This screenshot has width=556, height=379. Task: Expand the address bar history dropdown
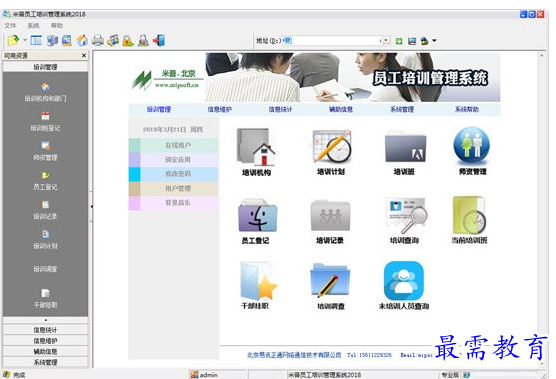coord(385,41)
